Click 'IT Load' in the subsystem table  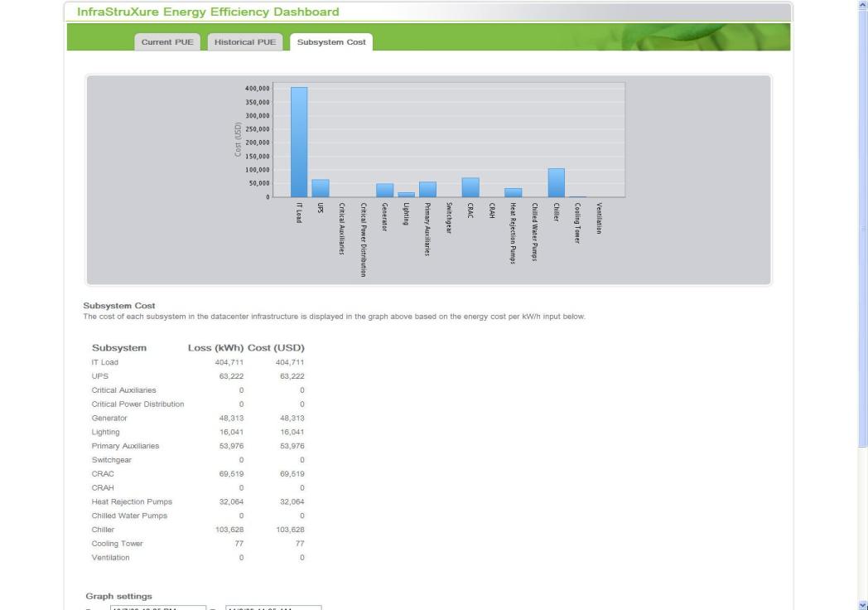coord(105,362)
